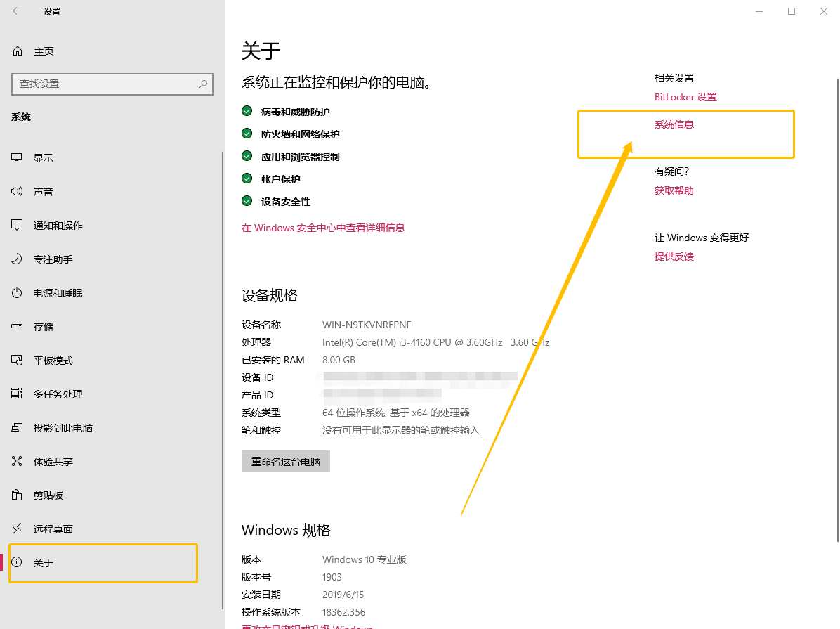Open the 系统信息 link
The width and height of the screenshot is (840, 629).
coord(674,124)
